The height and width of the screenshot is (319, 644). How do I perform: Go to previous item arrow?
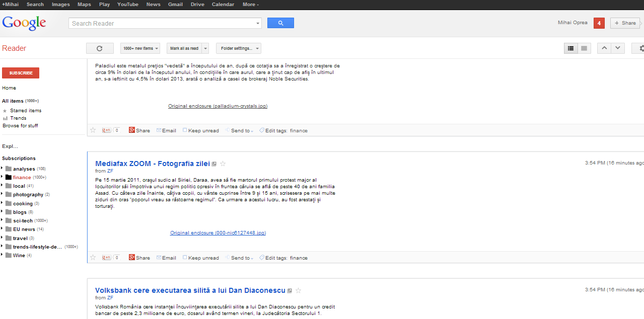[x=604, y=48]
